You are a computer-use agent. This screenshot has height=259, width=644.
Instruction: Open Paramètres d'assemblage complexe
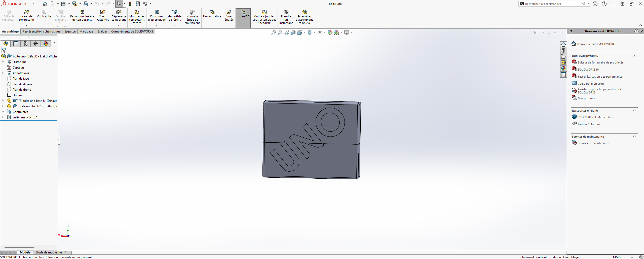pos(305,17)
